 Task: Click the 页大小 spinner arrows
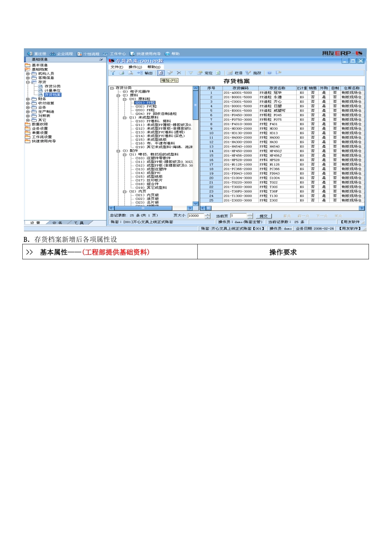[208, 216]
